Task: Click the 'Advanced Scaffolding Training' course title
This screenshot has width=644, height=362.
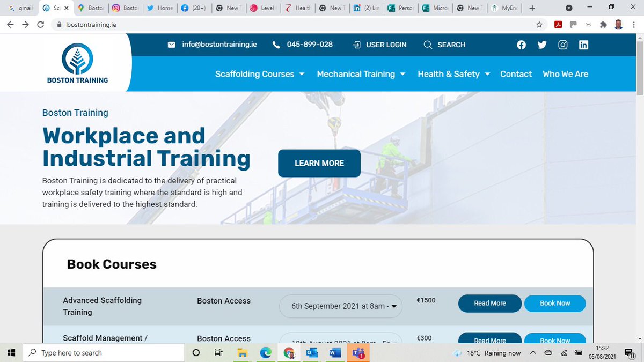Action: tap(103, 306)
